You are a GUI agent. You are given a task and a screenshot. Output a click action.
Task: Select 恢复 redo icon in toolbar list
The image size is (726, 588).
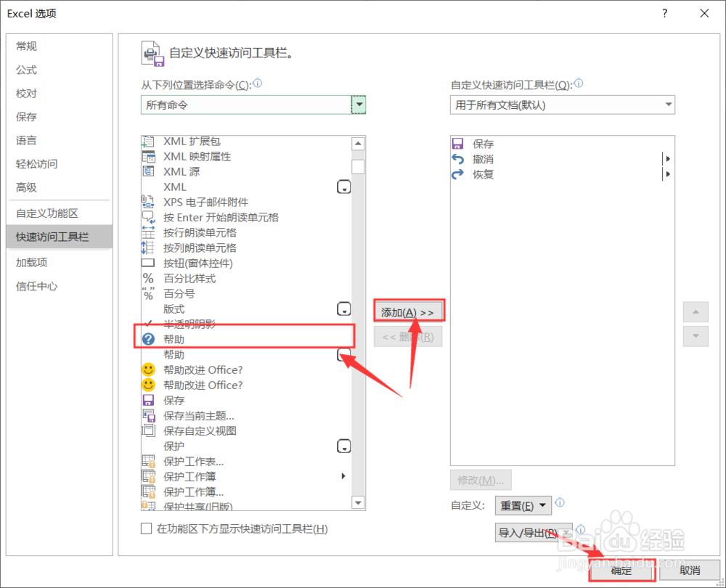(x=457, y=174)
